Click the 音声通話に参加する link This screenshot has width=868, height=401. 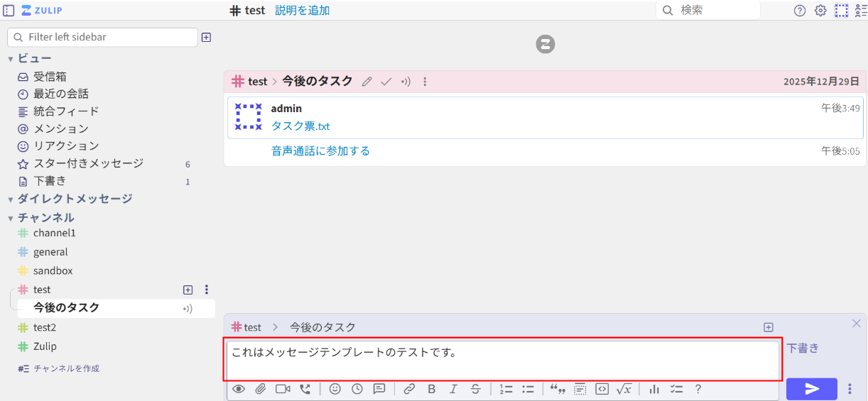tap(320, 151)
